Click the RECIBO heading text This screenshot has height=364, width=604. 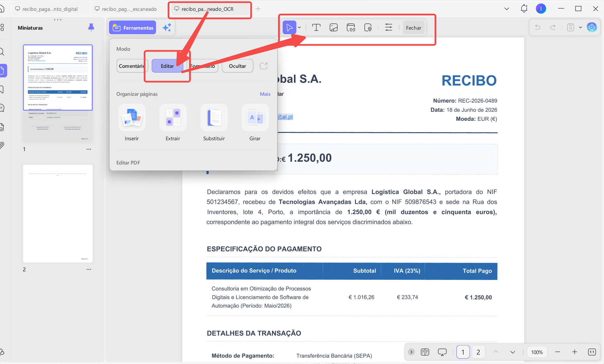pos(469,80)
